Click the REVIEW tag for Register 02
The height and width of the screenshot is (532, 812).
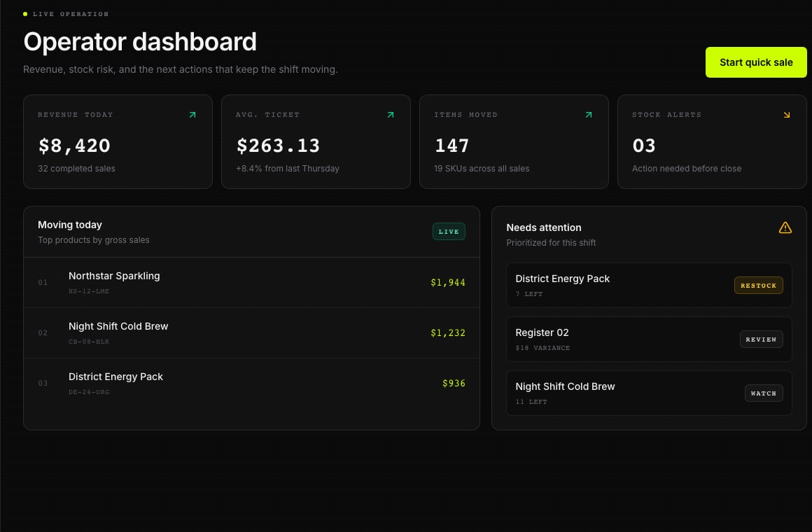(761, 339)
